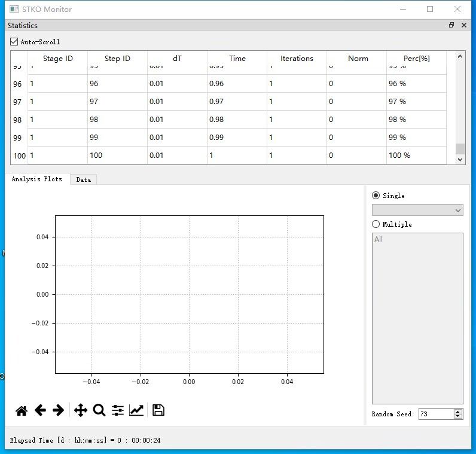Open Configure subplots sliders icon
476x454 pixels.
point(118,410)
